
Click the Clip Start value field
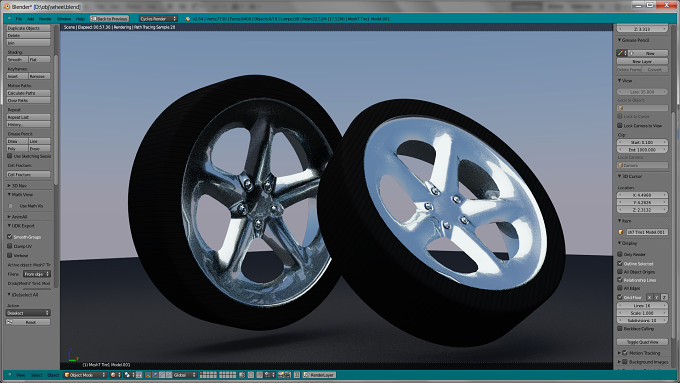(x=642, y=142)
